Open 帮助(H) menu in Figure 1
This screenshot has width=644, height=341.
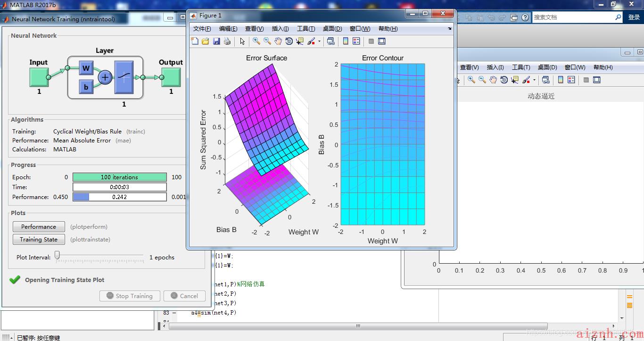tap(388, 29)
